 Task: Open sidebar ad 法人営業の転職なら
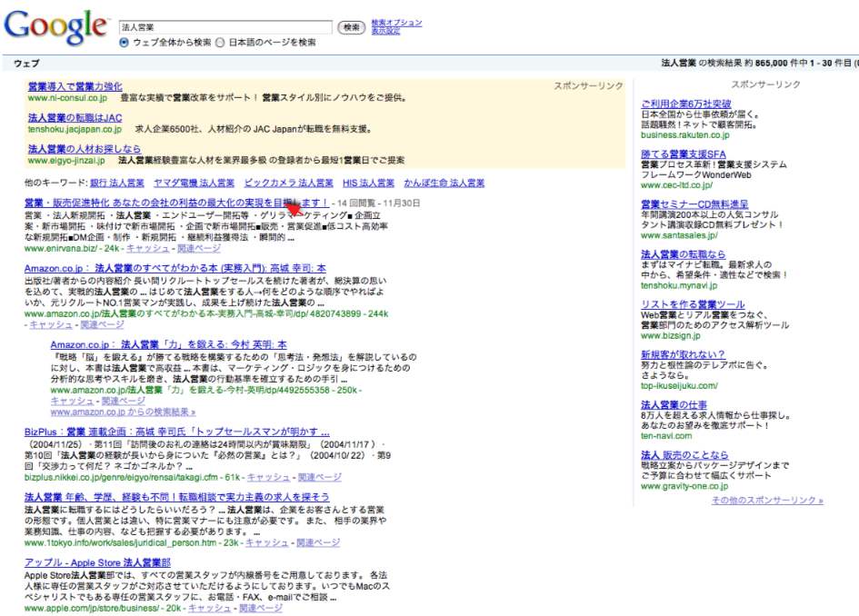(x=684, y=254)
